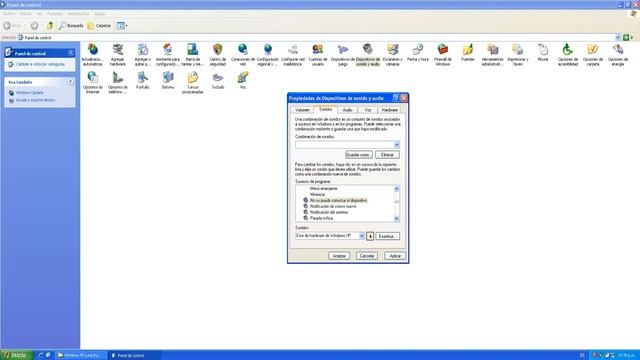This screenshot has height=360, width=640.
Task: Open Teclado icon
Action: point(218,80)
